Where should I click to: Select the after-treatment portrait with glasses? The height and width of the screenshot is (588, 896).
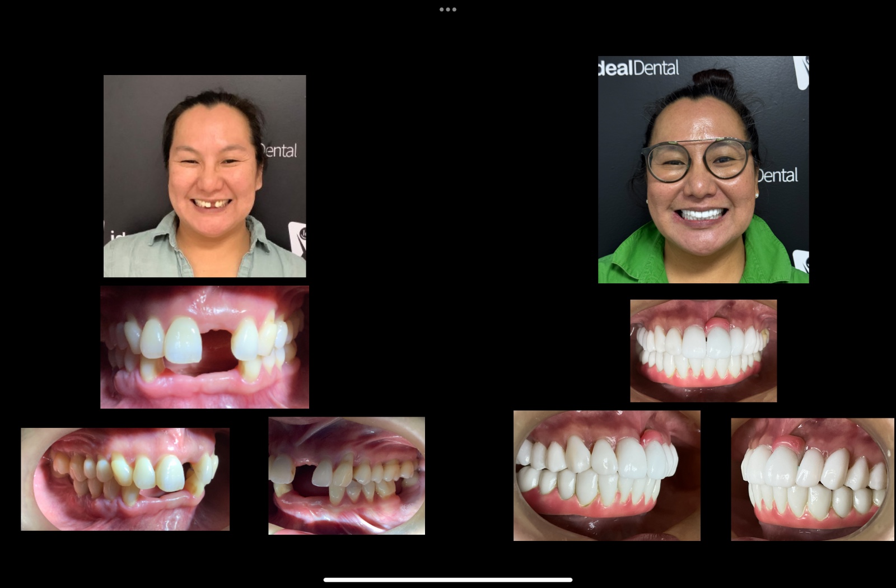coord(703,169)
